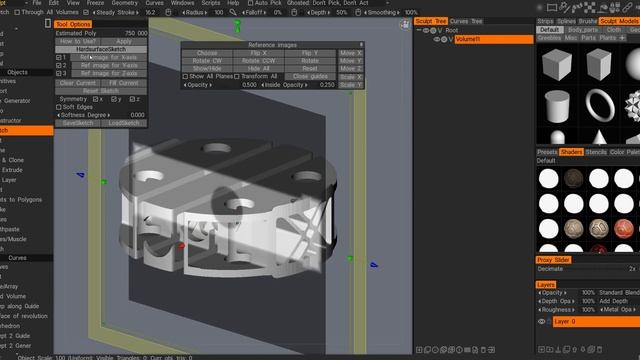Toggle Symmetry y checkbox
640x360 pixels.
pyautogui.click(x=114, y=99)
